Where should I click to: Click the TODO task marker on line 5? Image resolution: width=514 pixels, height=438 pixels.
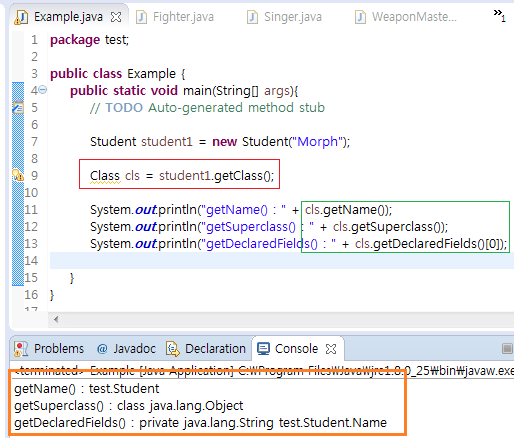coord(18,107)
